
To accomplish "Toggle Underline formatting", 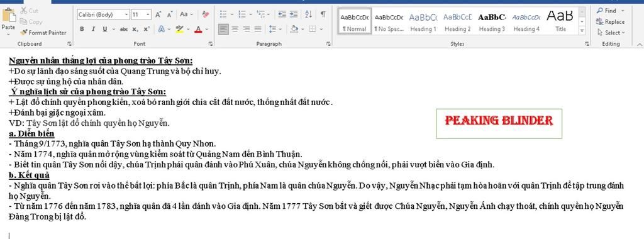I will 104,29.
